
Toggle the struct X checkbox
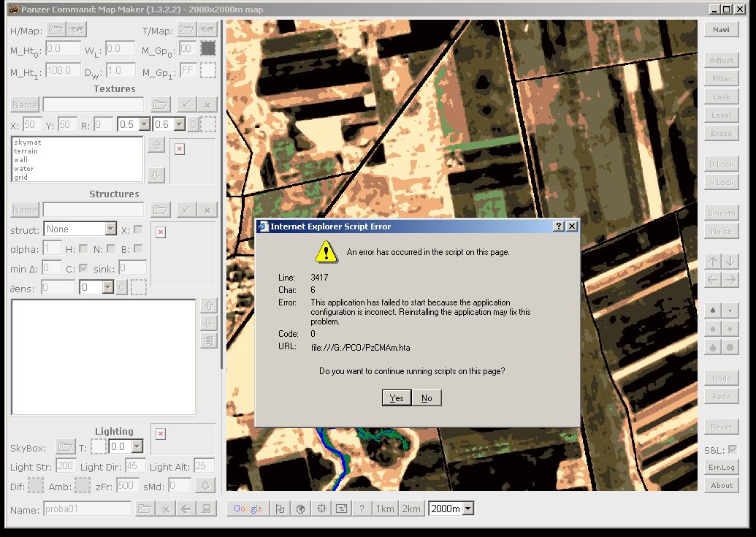[138, 229]
